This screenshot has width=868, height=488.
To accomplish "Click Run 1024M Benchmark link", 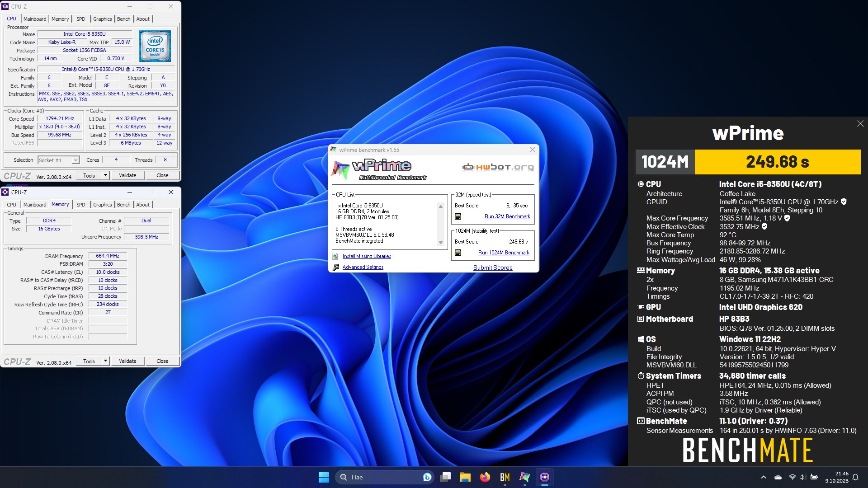I will 504,253.
